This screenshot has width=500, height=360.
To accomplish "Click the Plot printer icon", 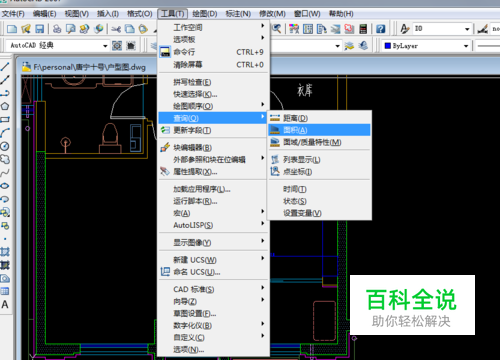I will [x=57, y=29].
